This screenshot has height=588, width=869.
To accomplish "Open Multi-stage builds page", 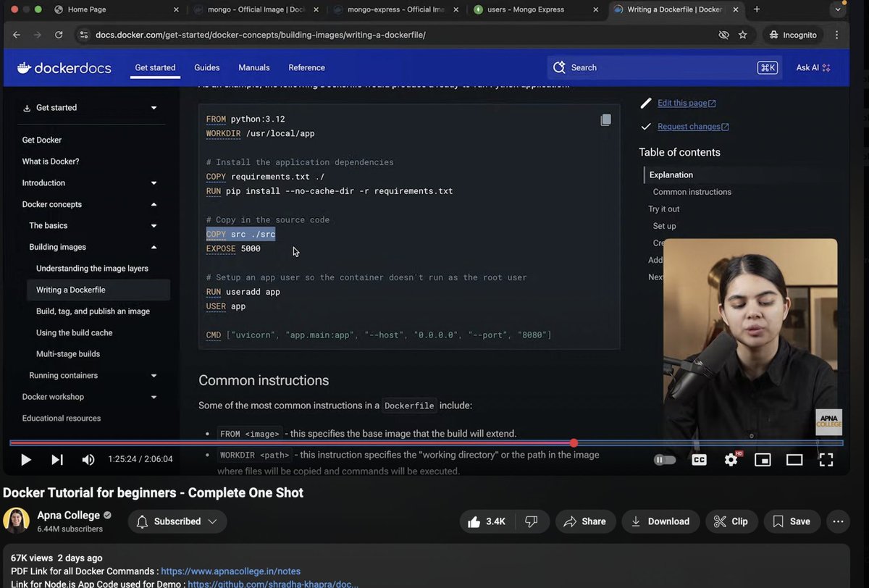I will point(68,354).
